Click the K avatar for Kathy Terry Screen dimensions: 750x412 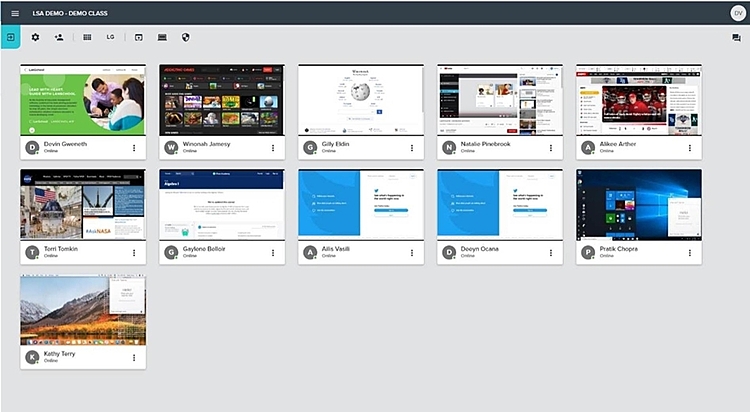coord(32,357)
